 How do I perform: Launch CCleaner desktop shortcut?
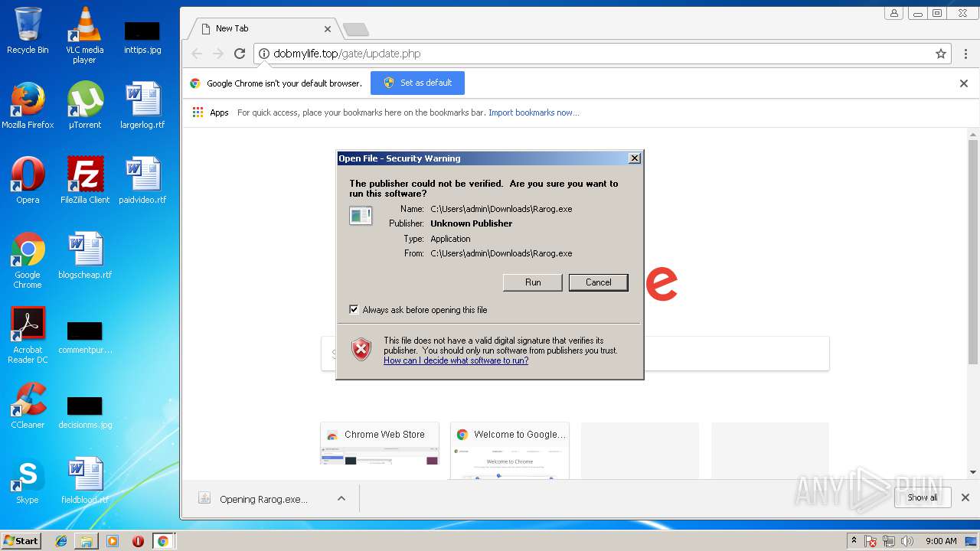coord(28,406)
